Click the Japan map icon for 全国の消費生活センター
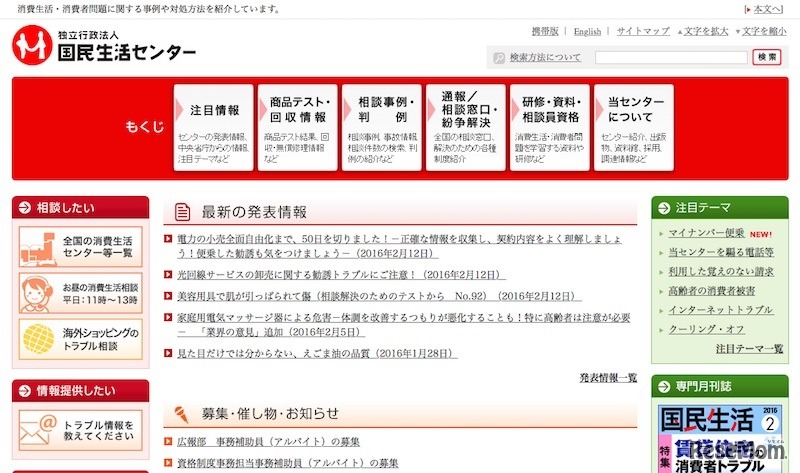The image size is (800, 473). (39, 248)
